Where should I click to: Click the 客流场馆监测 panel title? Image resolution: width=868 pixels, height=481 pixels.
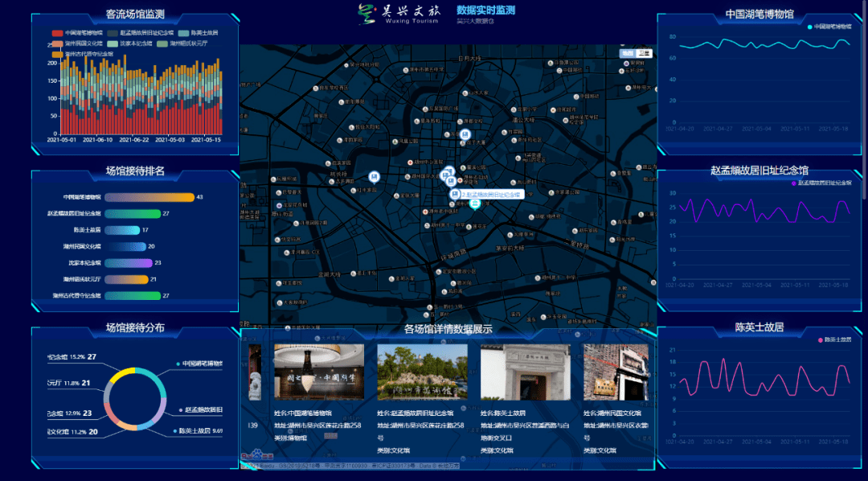135,14
